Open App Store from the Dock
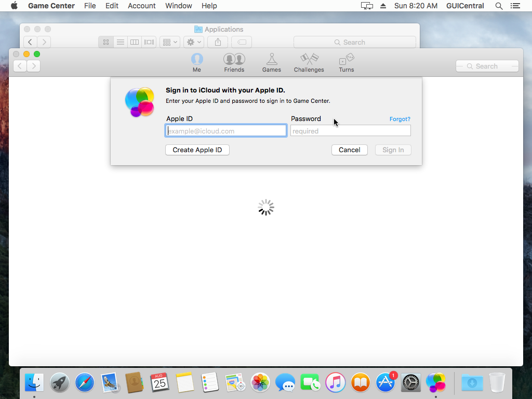Screen dimensions: 532x399 (385, 383)
